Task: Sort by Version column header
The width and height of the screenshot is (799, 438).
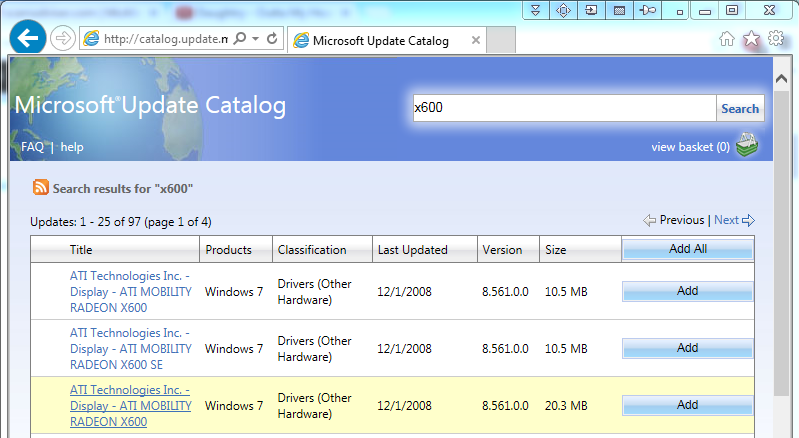Action: 502,250
